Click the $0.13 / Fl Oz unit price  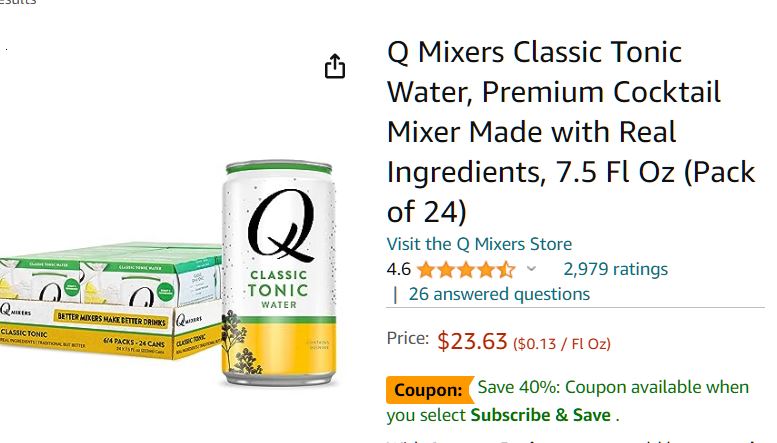click(561, 343)
